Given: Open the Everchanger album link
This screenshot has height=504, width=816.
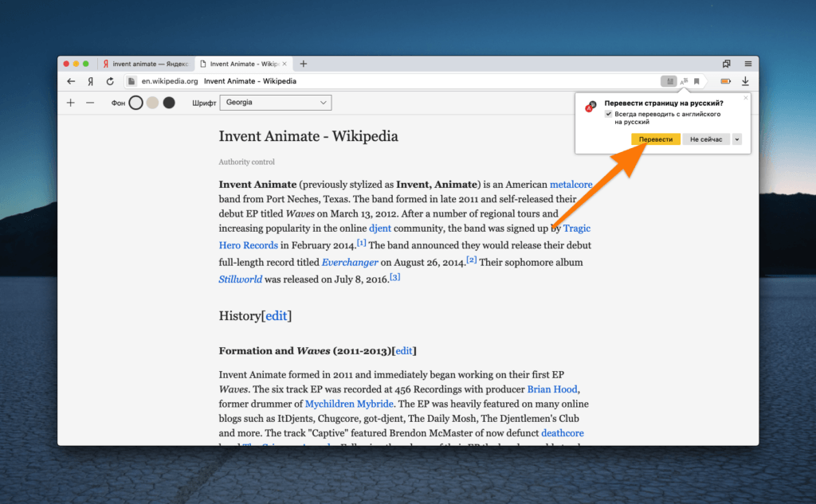Looking at the screenshot, I should [x=350, y=263].
